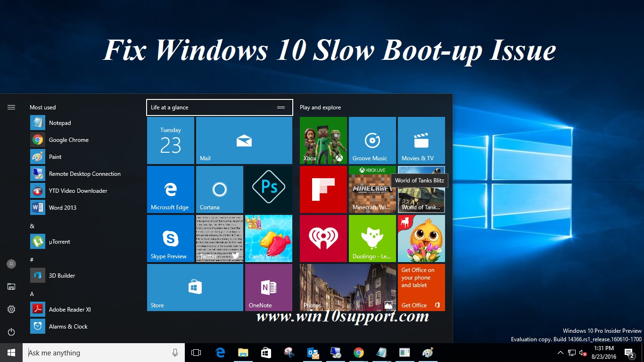Open Alarms & Clock from app list
Image resolution: width=644 pixels, height=362 pixels.
pos(85,327)
